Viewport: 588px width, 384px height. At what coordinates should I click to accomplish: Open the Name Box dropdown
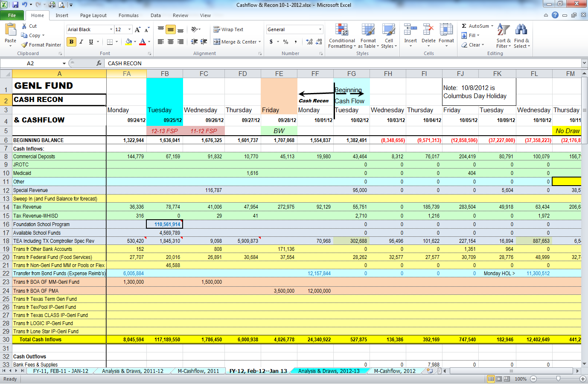[x=64, y=63]
